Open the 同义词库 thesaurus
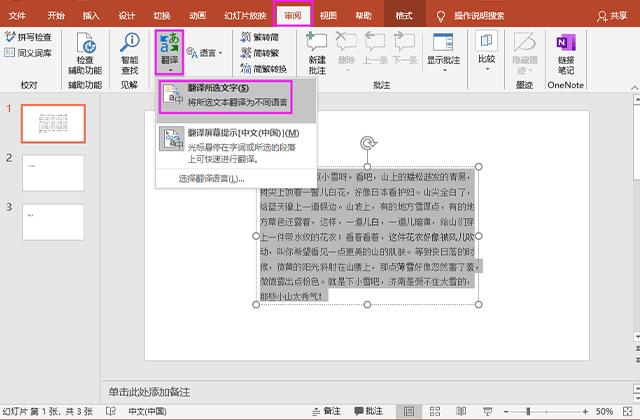640x420 pixels. click(28, 53)
